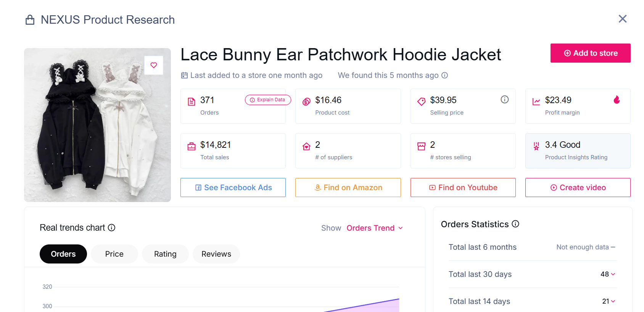Image resolution: width=644 pixels, height=312 pixels.
Task: Click info icon next to Real trends chart
Action: 111,228
